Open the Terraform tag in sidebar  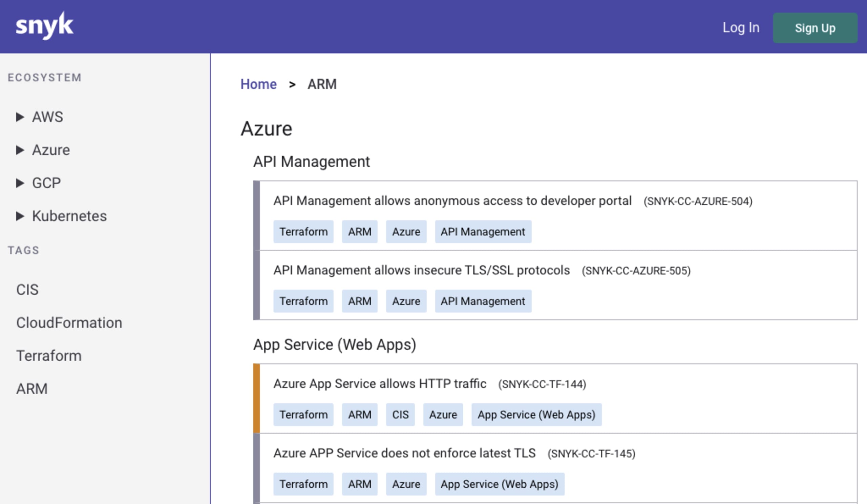click(x=49, y=356)
